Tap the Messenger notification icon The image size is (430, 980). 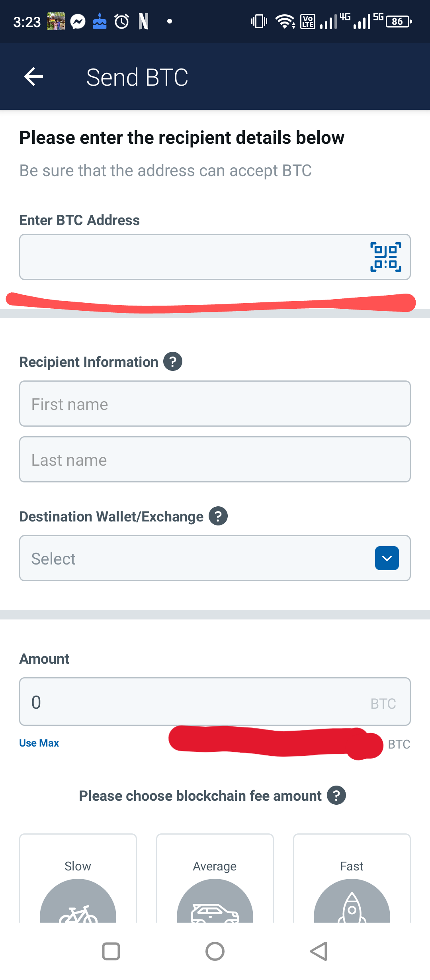click(78, 22)
